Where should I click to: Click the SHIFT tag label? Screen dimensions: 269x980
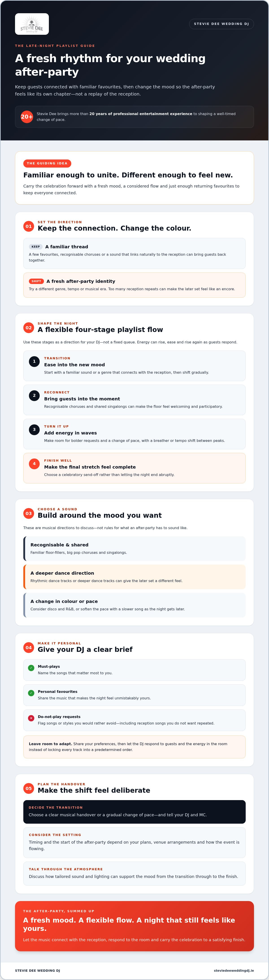tap(37, 281)
